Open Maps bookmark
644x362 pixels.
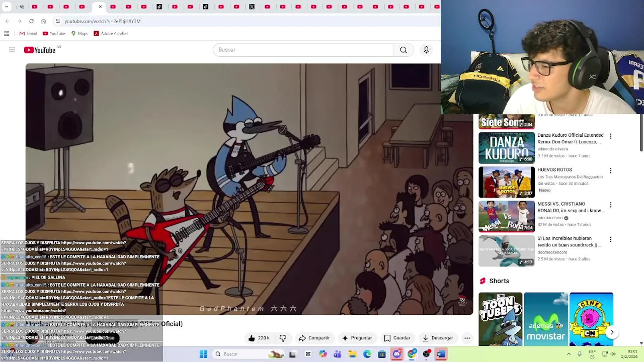[x=79, y=33]
